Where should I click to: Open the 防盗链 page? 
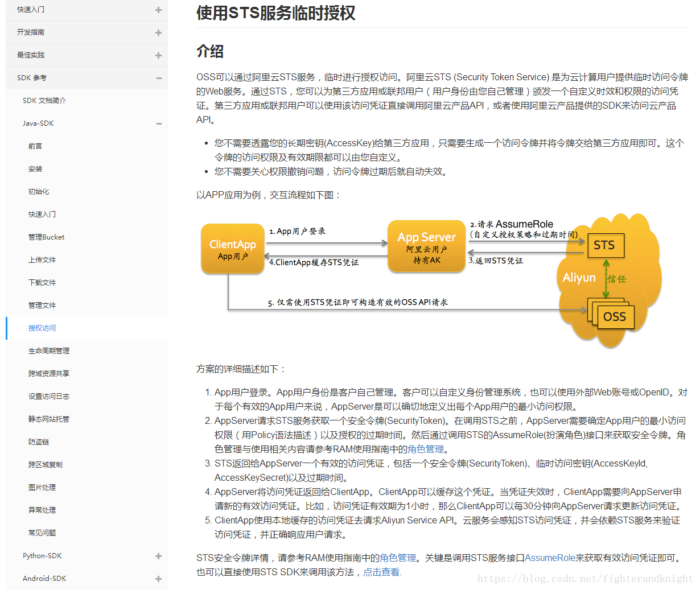[39, 442]
